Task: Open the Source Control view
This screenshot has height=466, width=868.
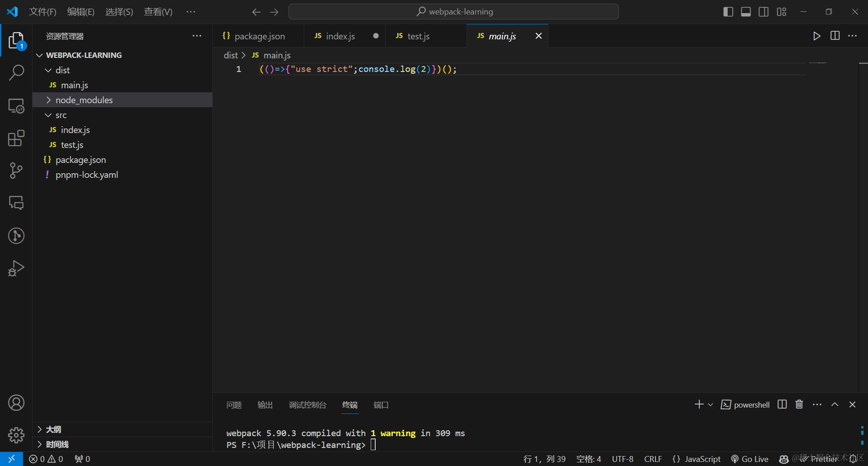Action: [x=16, y=171]
